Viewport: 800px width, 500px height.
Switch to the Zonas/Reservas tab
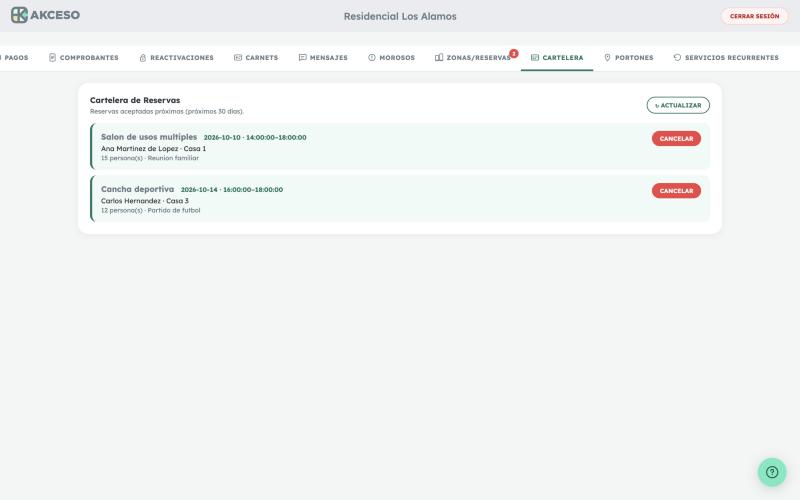[473, 58]
